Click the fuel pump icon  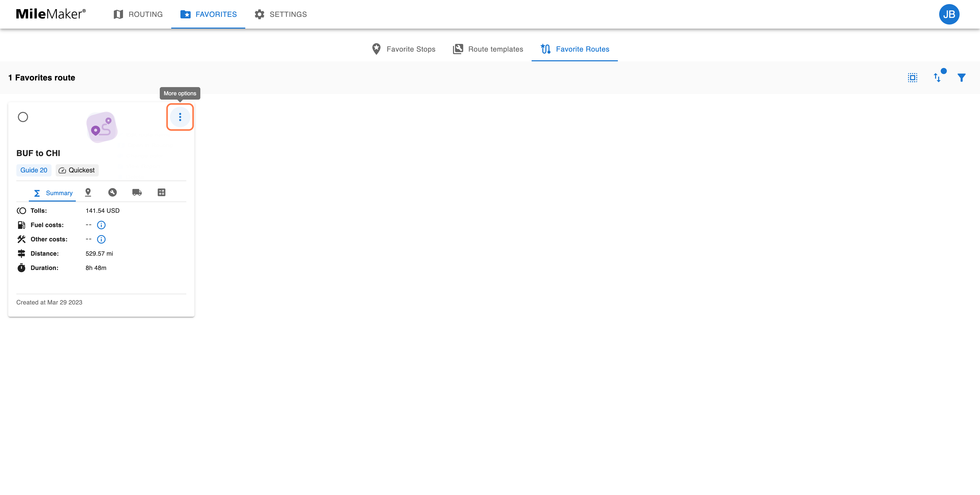pos(21,225)
